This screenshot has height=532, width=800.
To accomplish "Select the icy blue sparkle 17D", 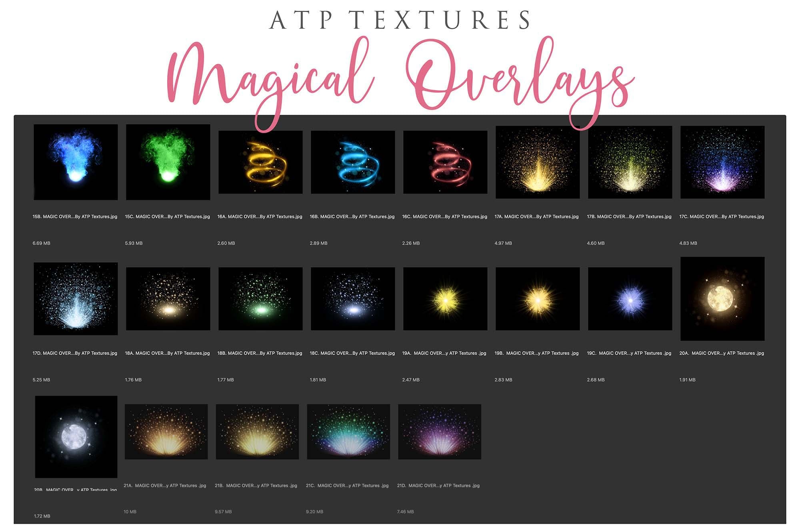I will [76, 299].
